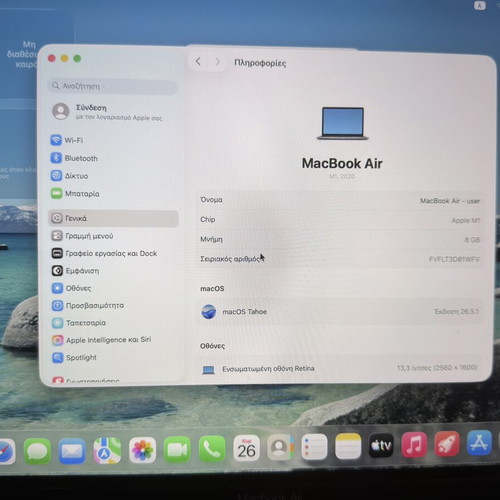Click the Αναζήτηση search field
The image size is (500, 500).
pos(112,86)
